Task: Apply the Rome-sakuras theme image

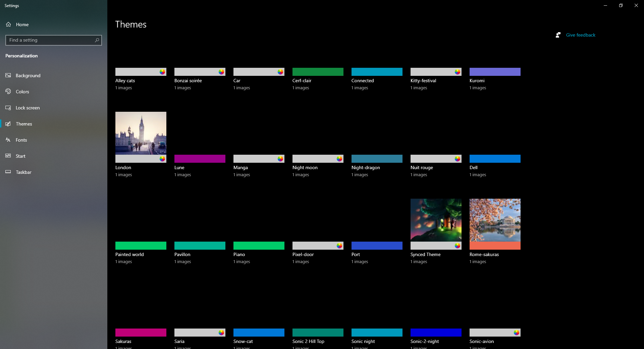Action: [x=495, y=220]
